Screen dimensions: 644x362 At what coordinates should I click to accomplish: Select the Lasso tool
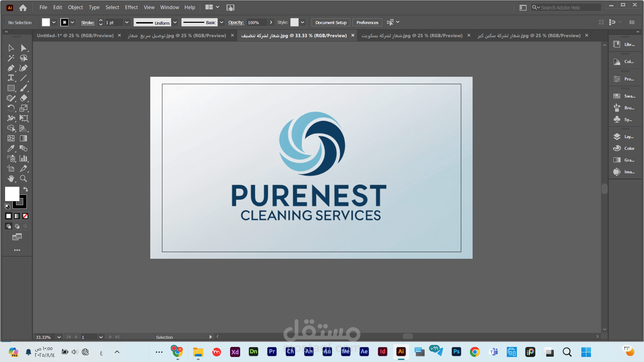[x=23, y=58]
